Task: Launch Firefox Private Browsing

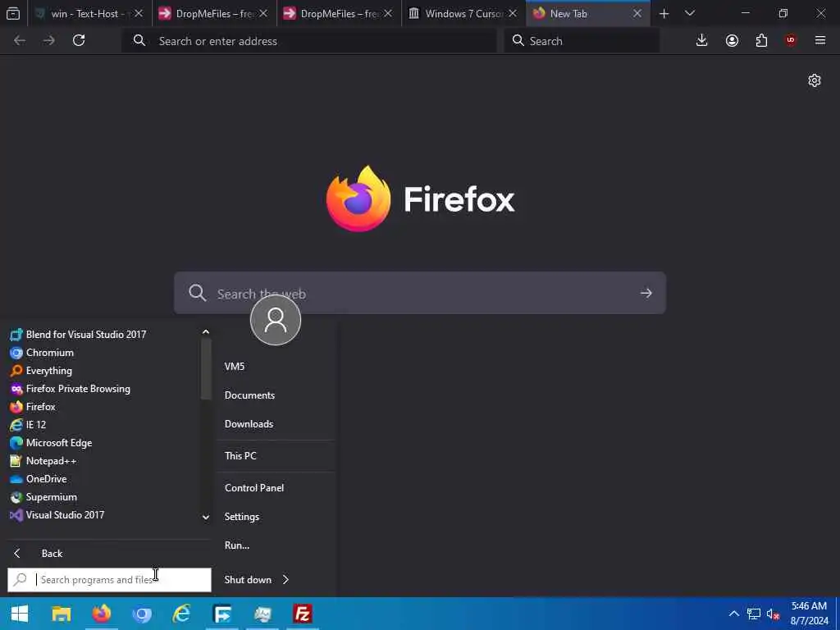Action: (71, 389)
